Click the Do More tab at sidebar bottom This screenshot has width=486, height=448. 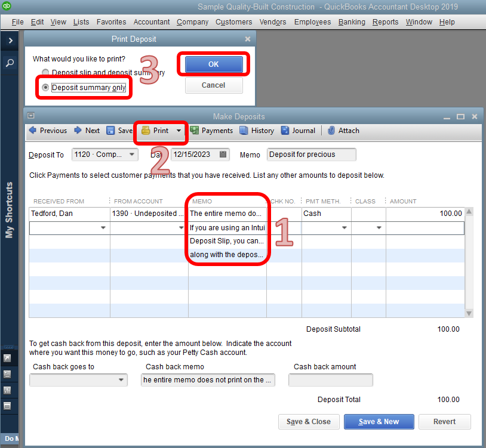[11, 438]
